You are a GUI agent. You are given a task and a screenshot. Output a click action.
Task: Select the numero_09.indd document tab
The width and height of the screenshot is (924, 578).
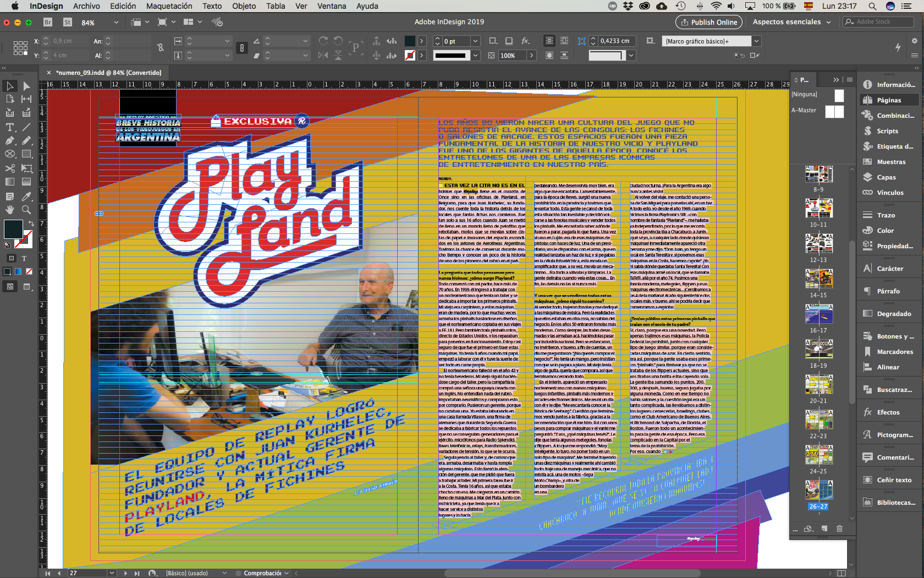[109, 73]
